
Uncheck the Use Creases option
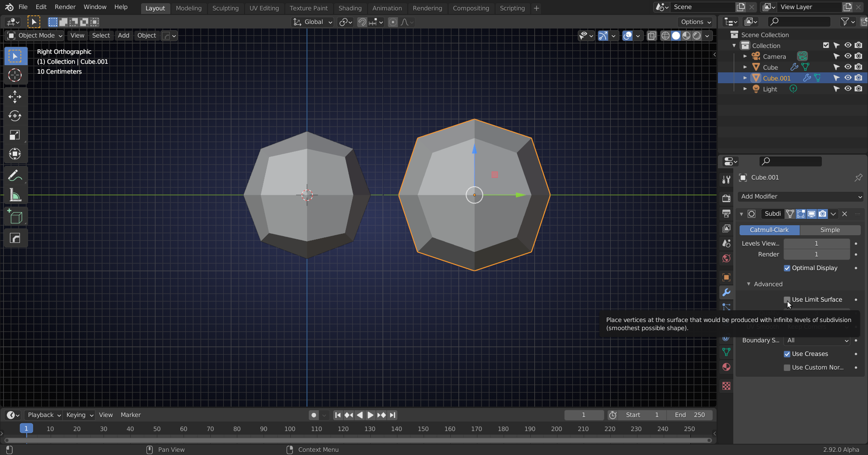click(x=787, y=354)
